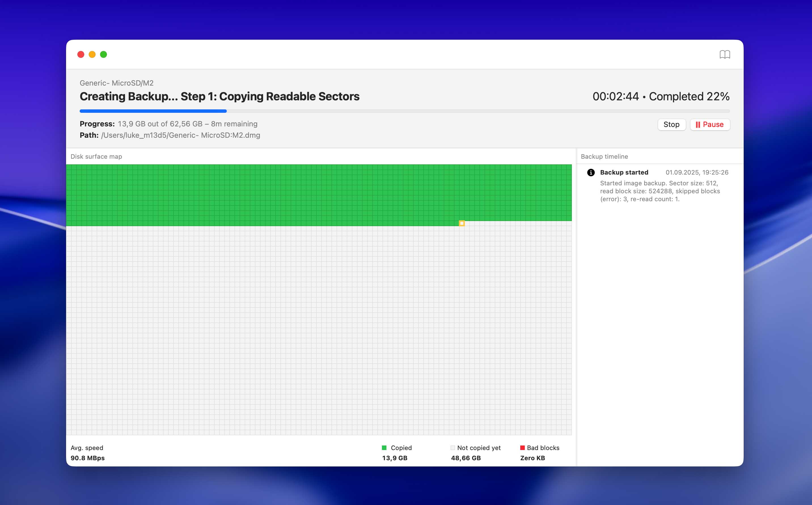Click the 'Backup timeline' header
The height and width of the screenshot is (505, 812).
pos(604,156)
